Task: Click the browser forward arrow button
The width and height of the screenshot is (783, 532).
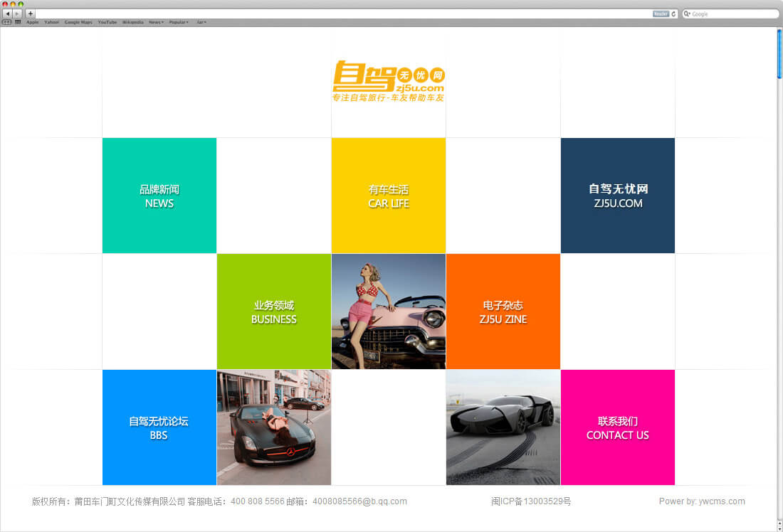Action: [x=17, y=14]
